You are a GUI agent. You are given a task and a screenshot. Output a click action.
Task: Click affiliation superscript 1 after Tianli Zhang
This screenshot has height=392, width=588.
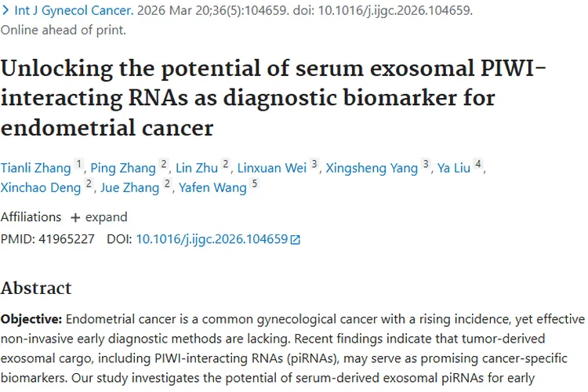(78, 164)
